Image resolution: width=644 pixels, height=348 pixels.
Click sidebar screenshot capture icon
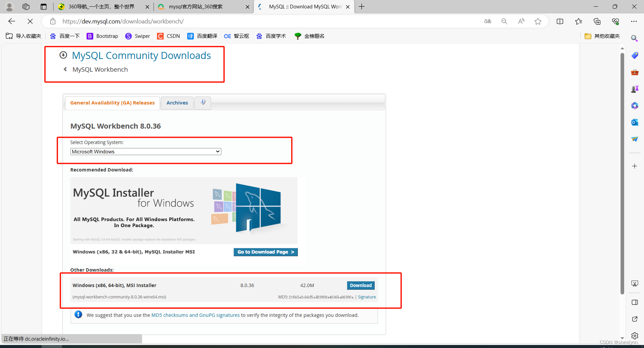pos(635,283)
